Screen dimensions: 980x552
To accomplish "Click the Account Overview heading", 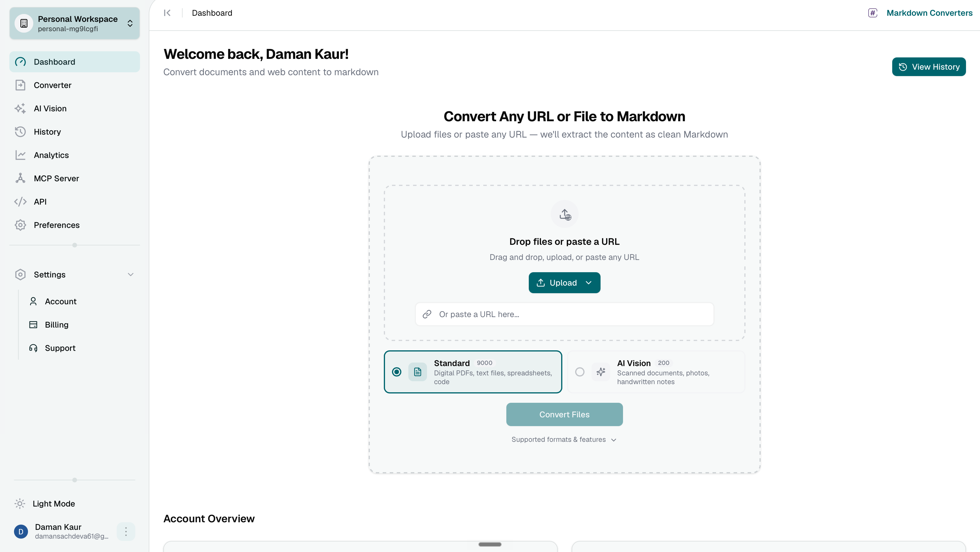I will 209,518.
